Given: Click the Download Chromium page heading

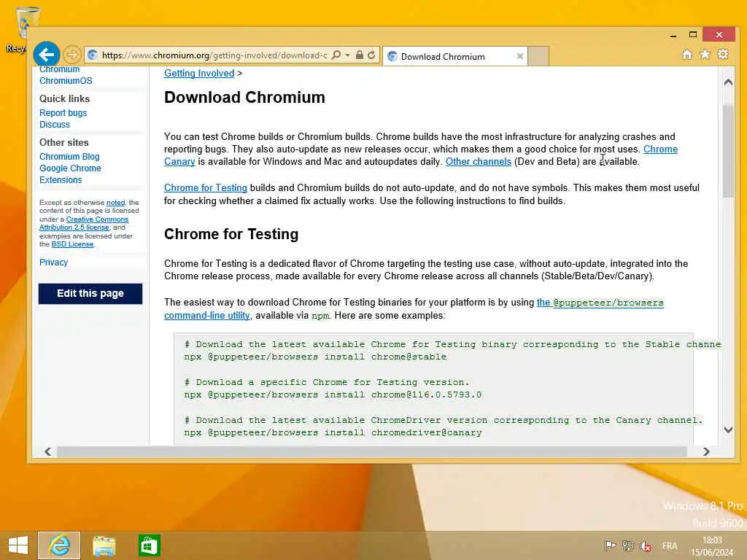Looking at the screenshot, I should tap(244, 98).
